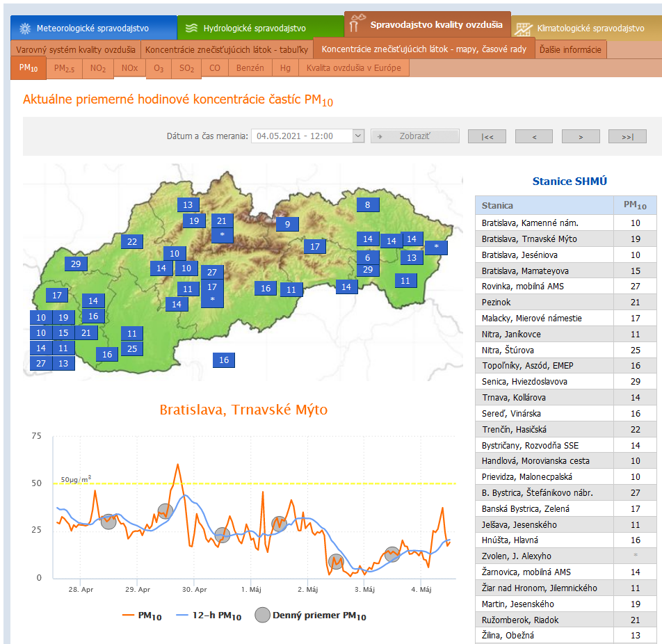662x644 pixels.
Task: Click the map marker showing value 8
Action: coord(368,204)
